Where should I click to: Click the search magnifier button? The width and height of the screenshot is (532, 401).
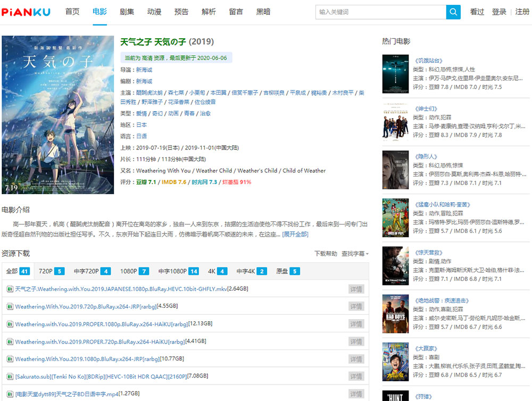tap(453, 12)
